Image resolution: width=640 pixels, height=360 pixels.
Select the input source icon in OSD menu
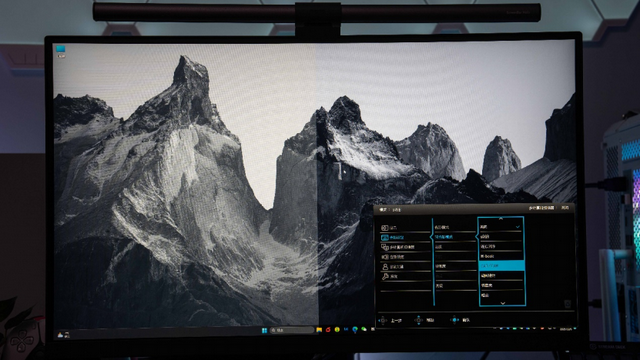384,228
